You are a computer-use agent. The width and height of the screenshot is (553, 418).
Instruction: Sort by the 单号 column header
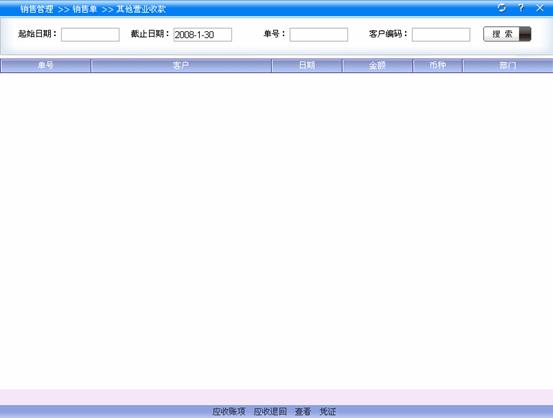pos(45,66)
